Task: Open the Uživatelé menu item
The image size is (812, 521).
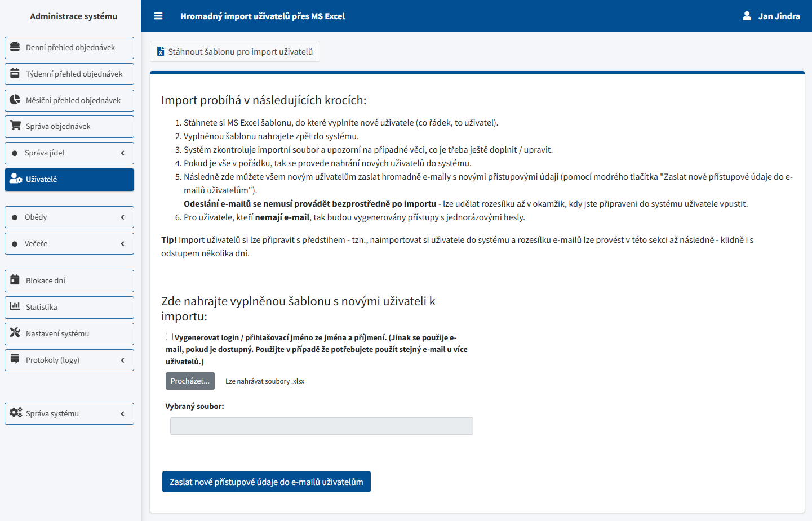Action: click(69, 180)
